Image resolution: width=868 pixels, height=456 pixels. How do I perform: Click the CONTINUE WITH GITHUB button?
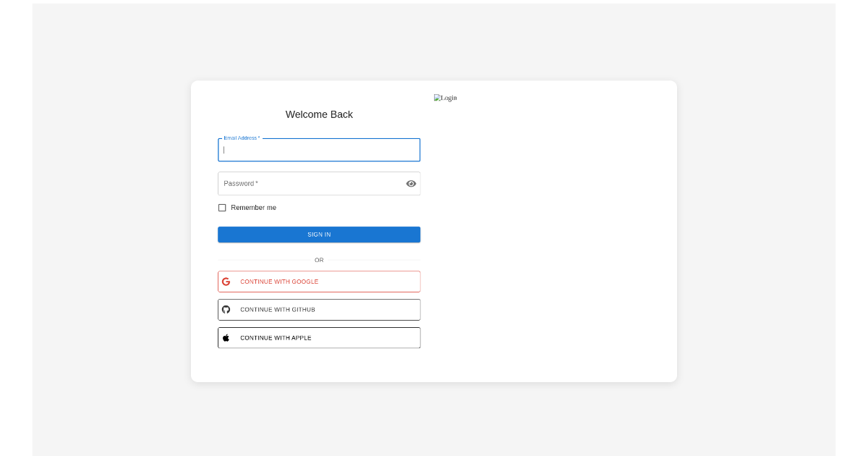coord(319,309)
